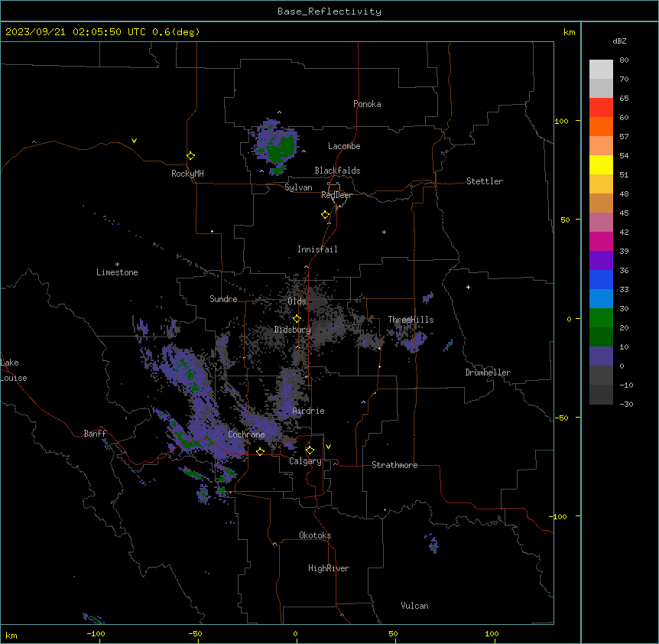Select the Vulcan label
659x644 pixels.
414,606
